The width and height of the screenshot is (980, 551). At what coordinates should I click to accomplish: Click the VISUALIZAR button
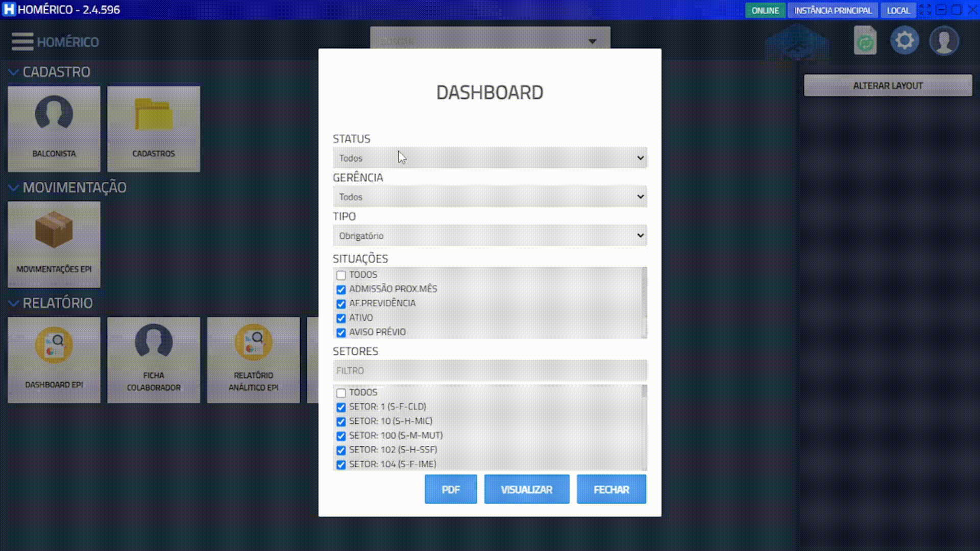(526, 489)
